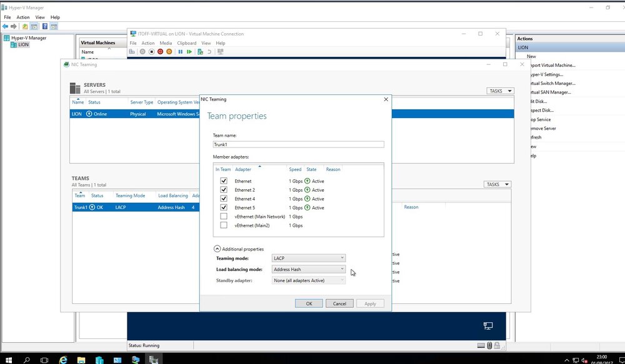
Task: Click the Apply button in Team properties
Action: pos(370,303)
